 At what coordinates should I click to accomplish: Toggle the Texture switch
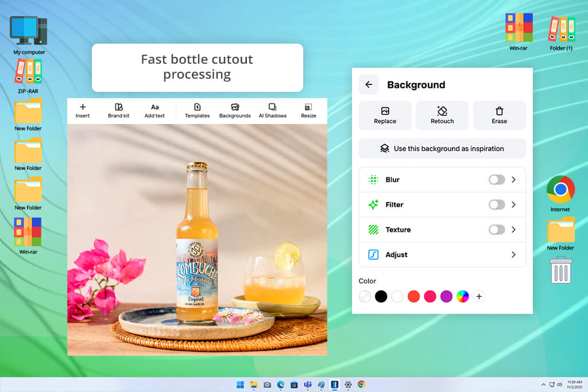[497, 230]
